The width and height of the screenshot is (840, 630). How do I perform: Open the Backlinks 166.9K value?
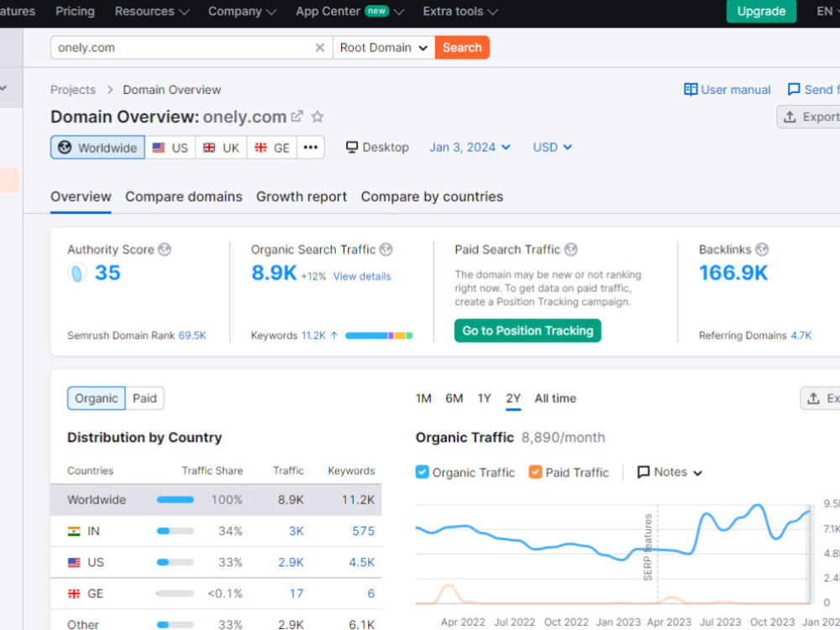point(733,273)
